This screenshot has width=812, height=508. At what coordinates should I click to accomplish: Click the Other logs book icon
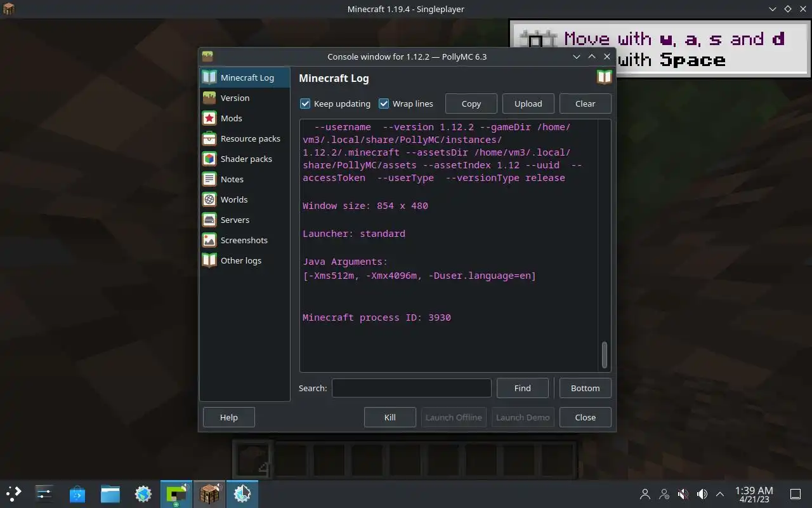(209, 260)
